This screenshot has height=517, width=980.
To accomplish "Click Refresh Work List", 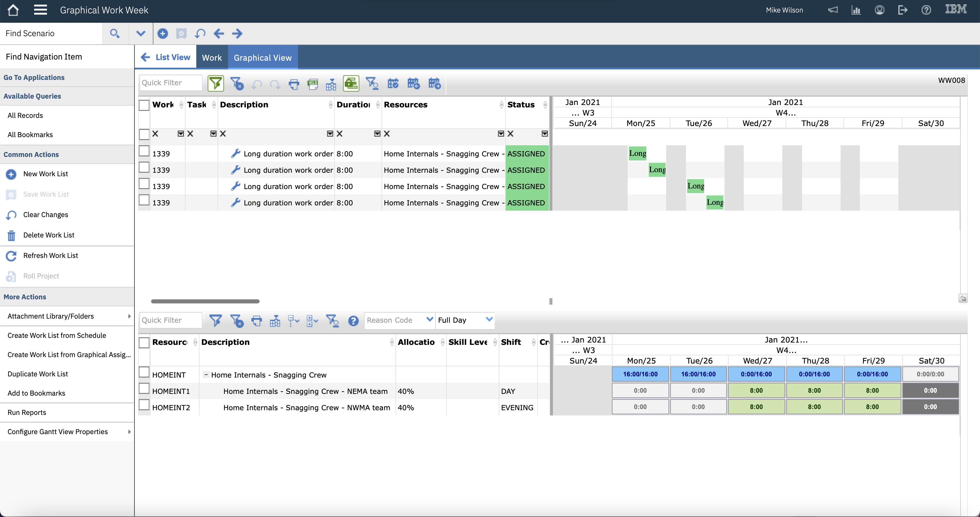I will [x=50, y=255].
